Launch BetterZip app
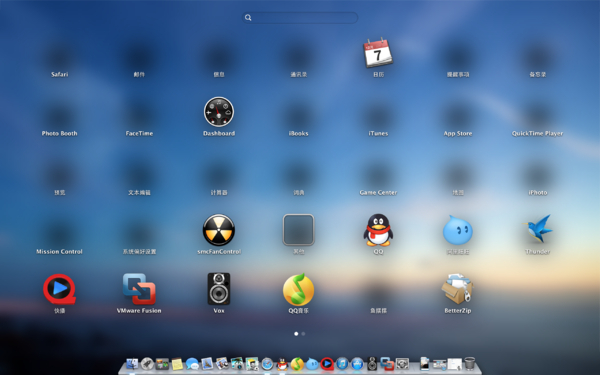This screenshot has width=600, height=375. click(x=458, y=289)
